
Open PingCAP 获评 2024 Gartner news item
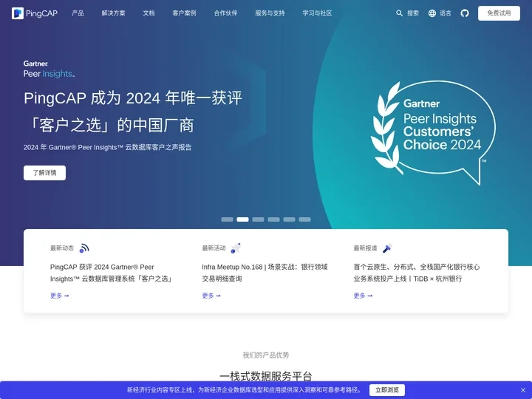[x=112, y=273]
